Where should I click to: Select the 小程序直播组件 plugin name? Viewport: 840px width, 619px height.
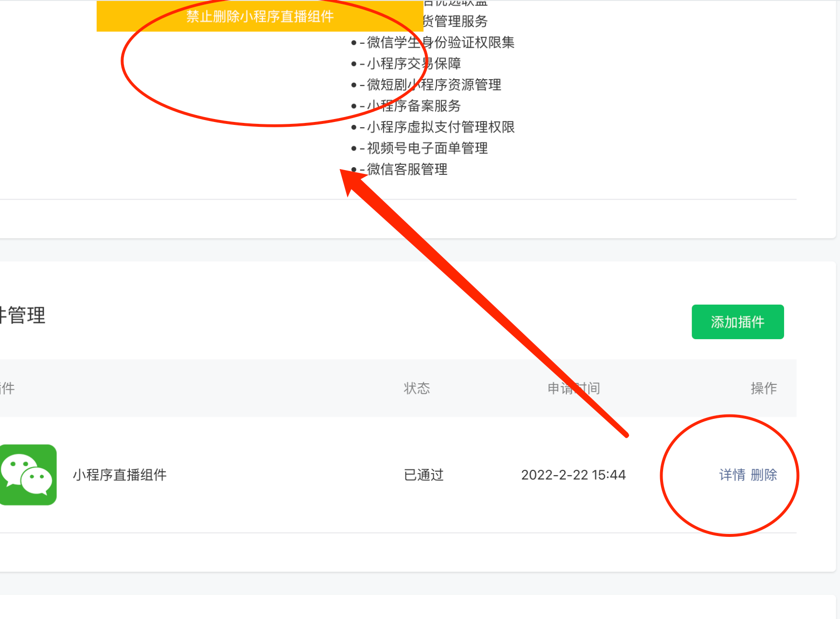120,475
